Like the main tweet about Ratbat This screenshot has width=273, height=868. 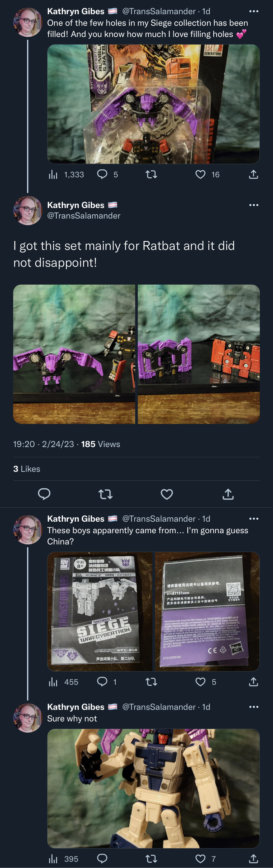point(167,494)
